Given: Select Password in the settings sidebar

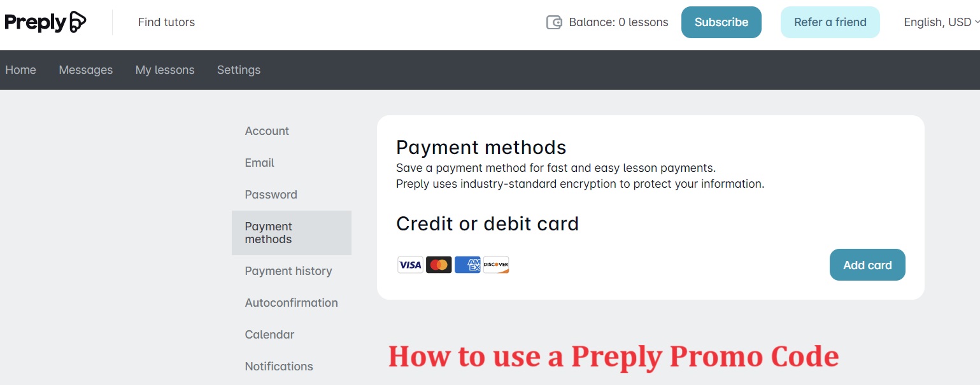Looking at the screenshot, I should (x=271, y=195).
